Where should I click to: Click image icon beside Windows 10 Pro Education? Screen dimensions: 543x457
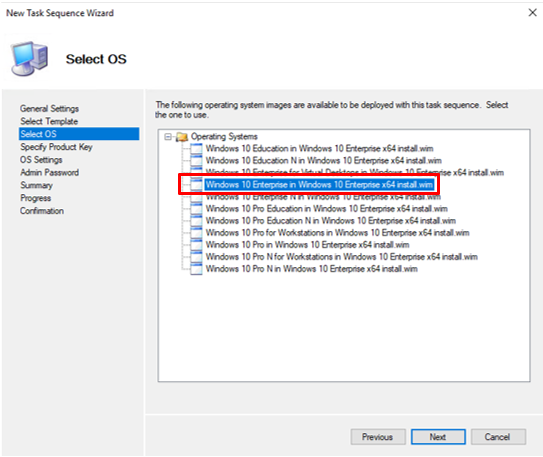(x=196, y=209)
